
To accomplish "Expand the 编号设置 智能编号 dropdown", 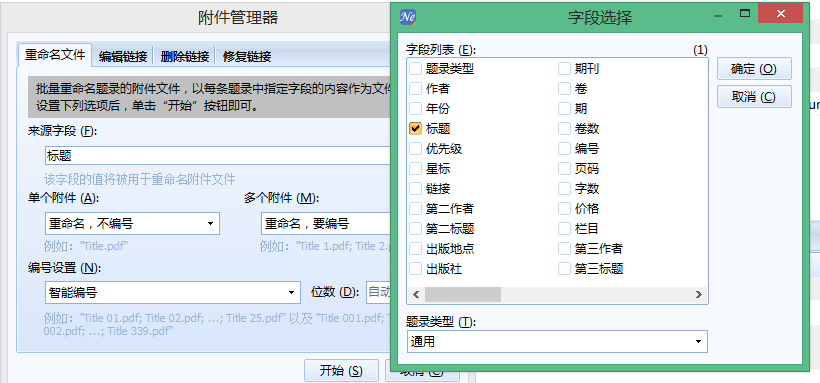I will pyautogui.click(x=173, y=293).
